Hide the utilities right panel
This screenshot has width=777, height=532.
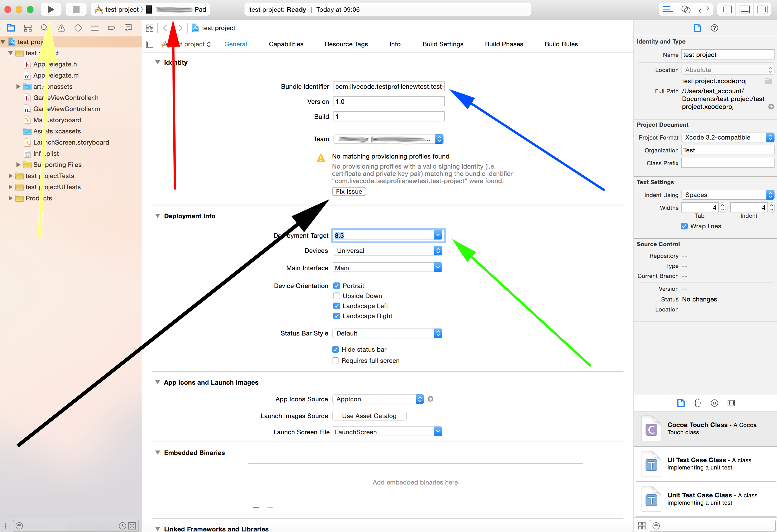pyautogui.click(x=762, y=9)
